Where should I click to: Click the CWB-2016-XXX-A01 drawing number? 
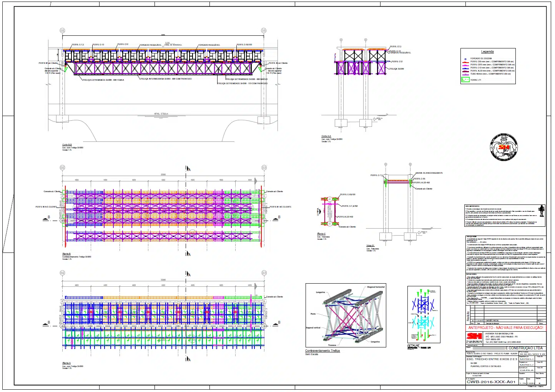(x=491, y=381)
